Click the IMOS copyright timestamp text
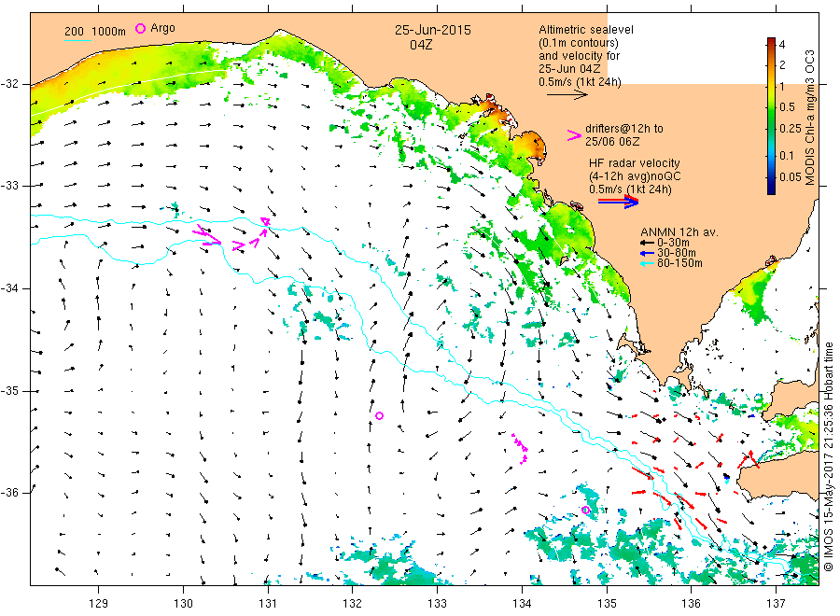The height and width of the screenshot is (616, 840). pos(829,457)
